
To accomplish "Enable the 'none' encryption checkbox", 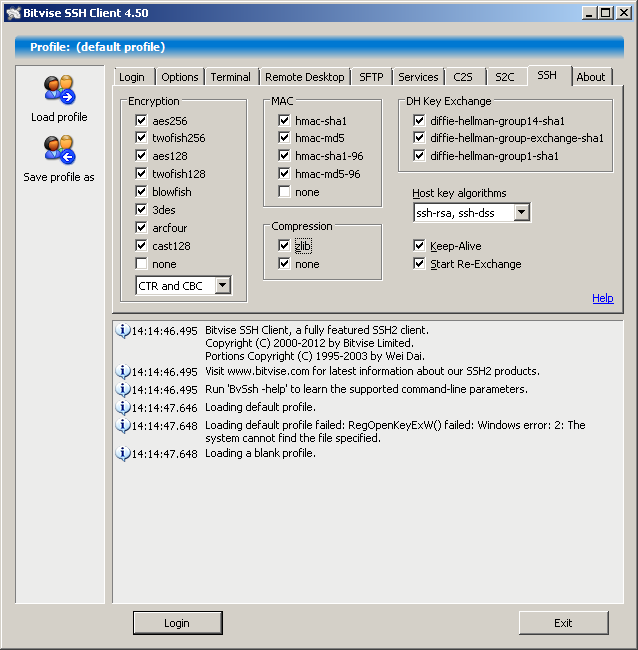I will (x=141, y=264).
